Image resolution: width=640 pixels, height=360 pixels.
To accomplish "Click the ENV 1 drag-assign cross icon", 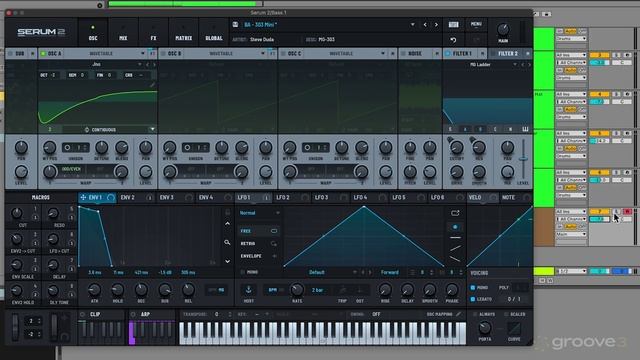I will click(83, 198).
